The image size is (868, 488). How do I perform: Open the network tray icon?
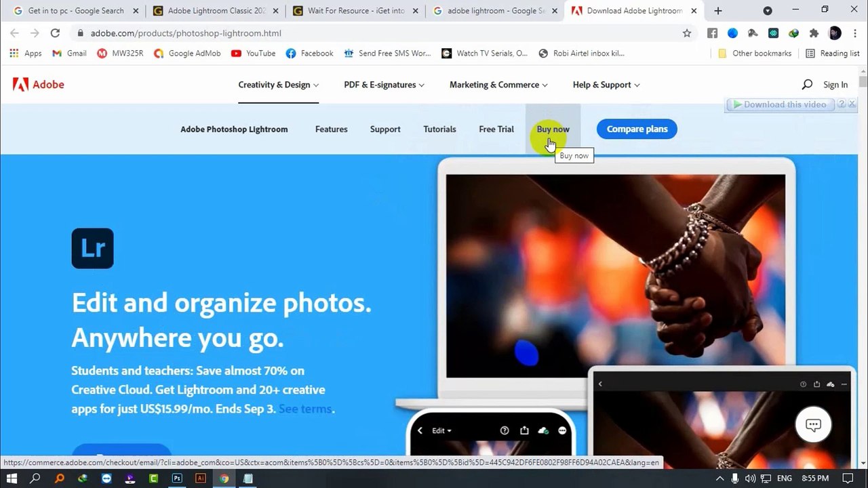click(766, 479)
